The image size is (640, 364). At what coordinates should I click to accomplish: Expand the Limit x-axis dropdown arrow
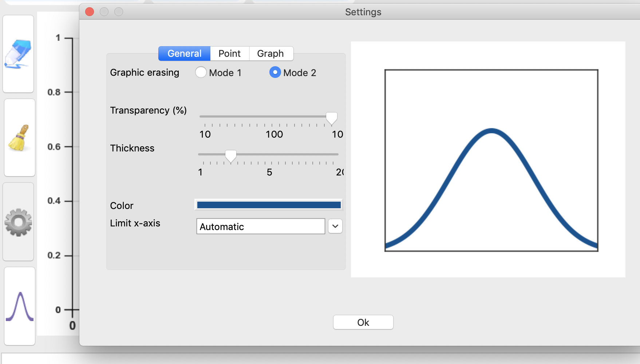(335, 226)
